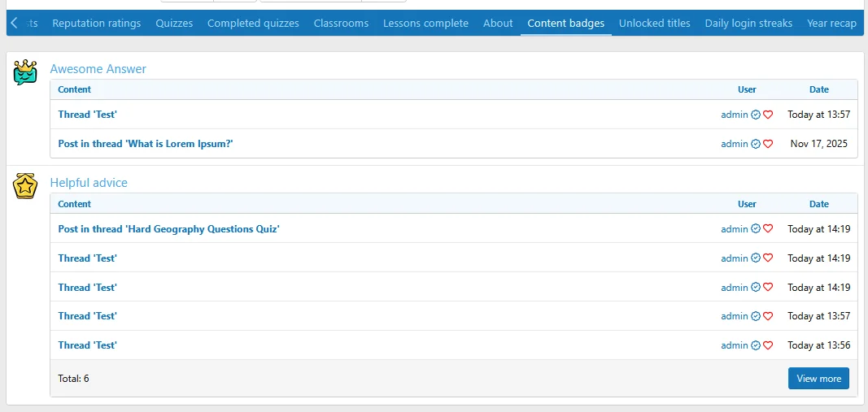Open the Reputation ratings tab
Screen dimensions: 868x412
pyautogui.click(x=96, y=24)
